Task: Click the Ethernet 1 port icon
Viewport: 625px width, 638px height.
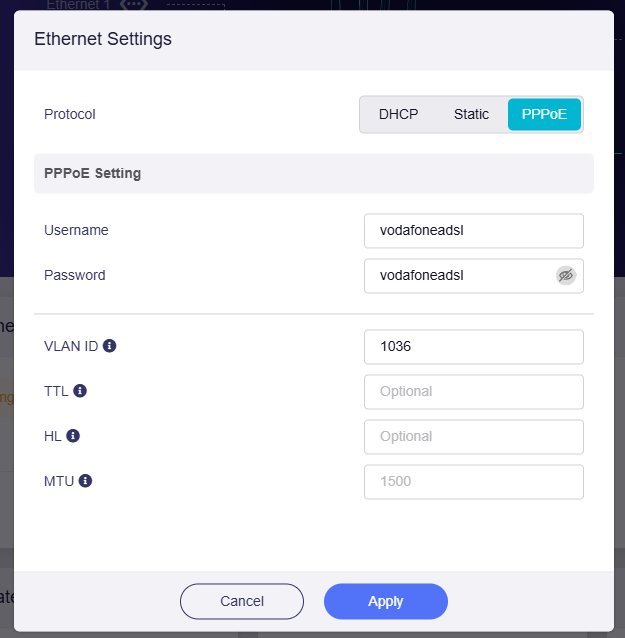Action: click(132, 5)
